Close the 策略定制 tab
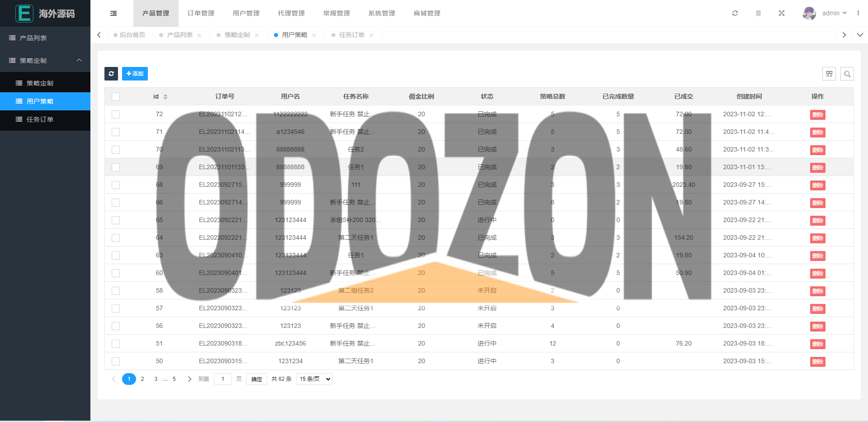 (257, 35)
